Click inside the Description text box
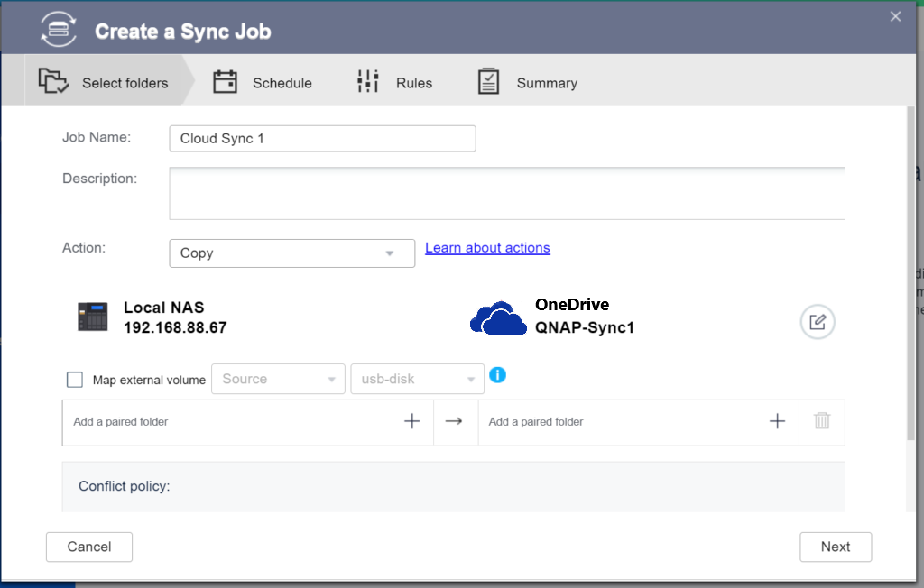The width and height of the screenshot is (924, 588). click(506, 193)
